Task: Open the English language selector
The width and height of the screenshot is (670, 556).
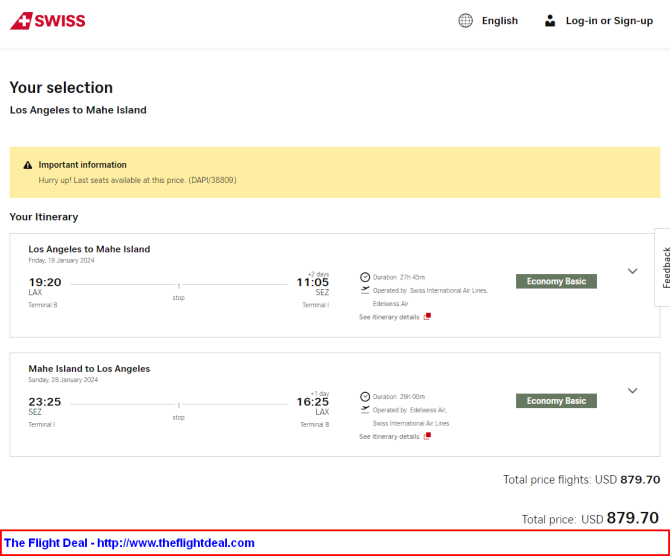Action: pos(500,21)
